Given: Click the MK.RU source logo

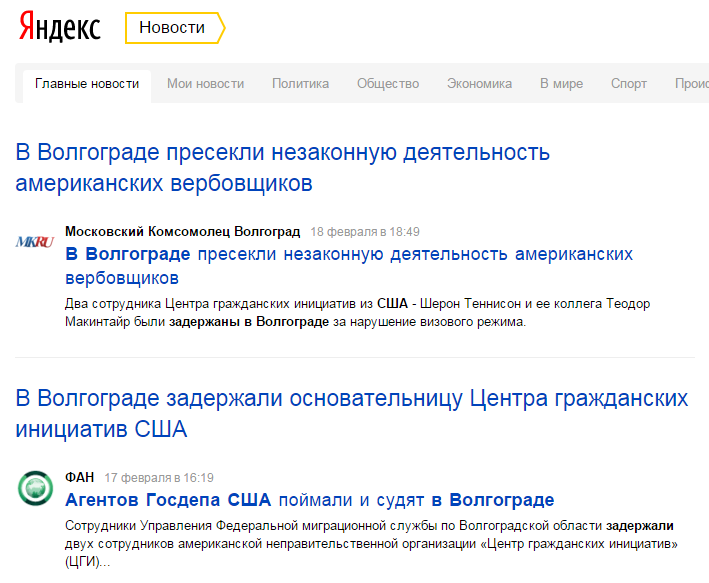Looking at the screenshot, I should 35,242.
